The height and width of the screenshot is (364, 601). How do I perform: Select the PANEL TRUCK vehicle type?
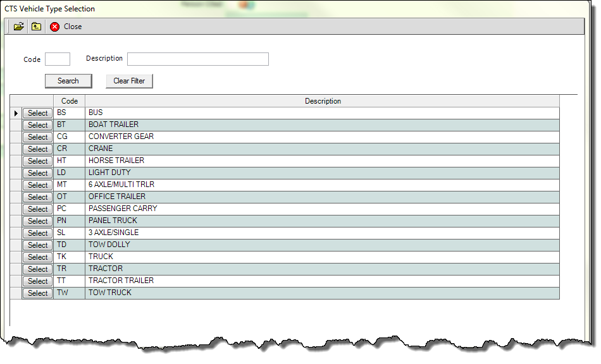click(x=38, y=221)
